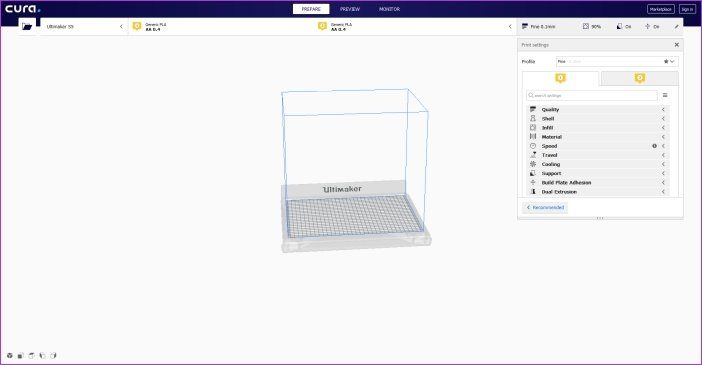Open file using the folder icon
The height and width of the screenshot is (365, 702).
27,26
